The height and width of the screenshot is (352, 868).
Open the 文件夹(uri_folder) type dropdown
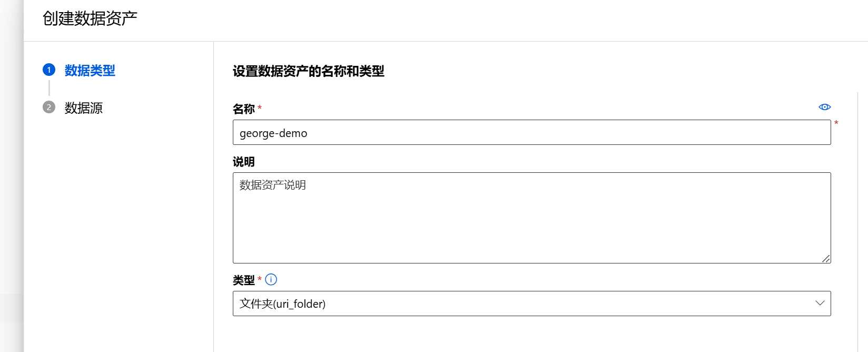531,303
